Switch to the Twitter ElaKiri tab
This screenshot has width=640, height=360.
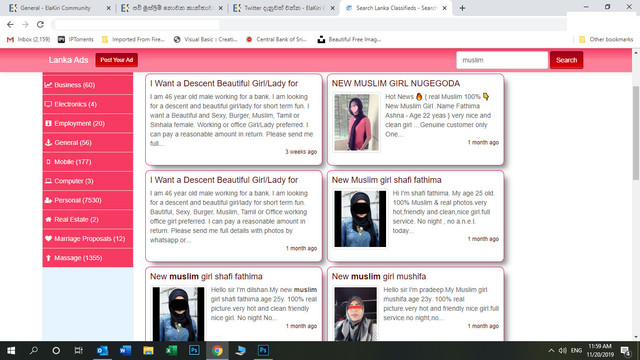point(284,8)
